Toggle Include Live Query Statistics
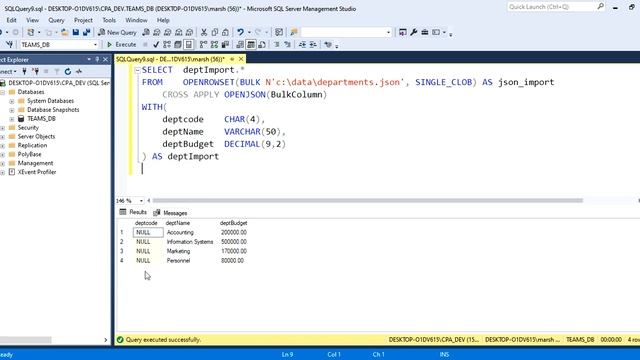This screenshot has width=640, height=360. (x=214, y=44)
